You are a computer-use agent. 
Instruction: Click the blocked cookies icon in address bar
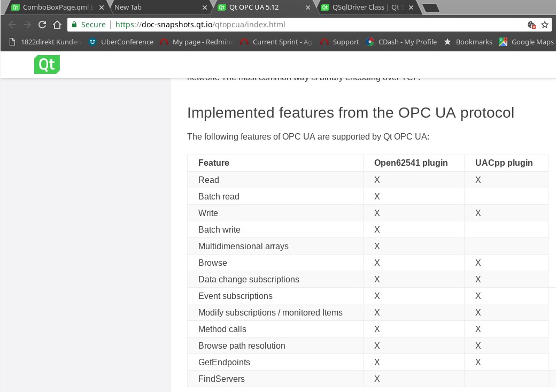tap(531, 25)
